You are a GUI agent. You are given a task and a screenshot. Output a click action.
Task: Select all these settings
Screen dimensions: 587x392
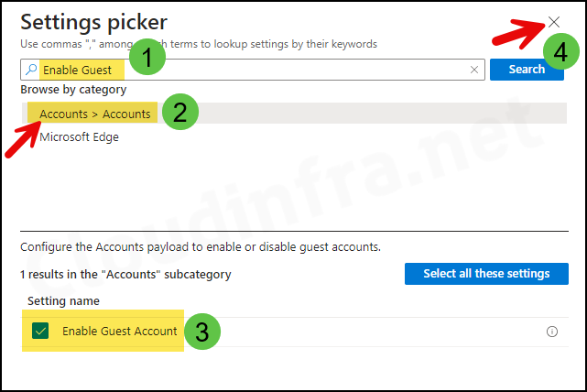(486, 274)
